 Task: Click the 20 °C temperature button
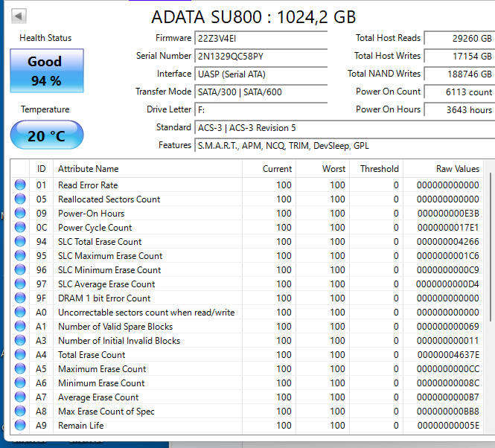click(47, 135)
